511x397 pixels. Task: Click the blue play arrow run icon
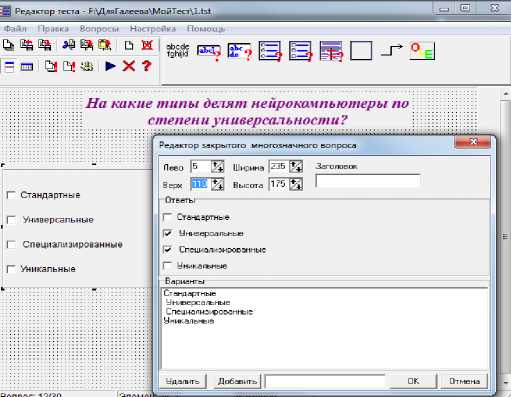(x=110, y=66)
